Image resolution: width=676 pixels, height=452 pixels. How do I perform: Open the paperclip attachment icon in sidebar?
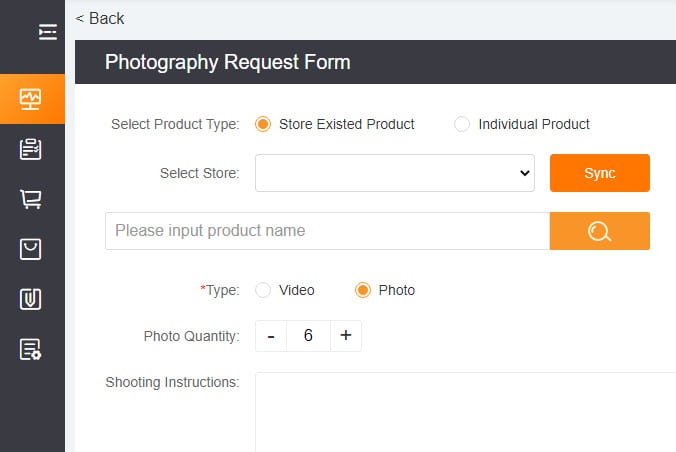[x=31, y=299]
